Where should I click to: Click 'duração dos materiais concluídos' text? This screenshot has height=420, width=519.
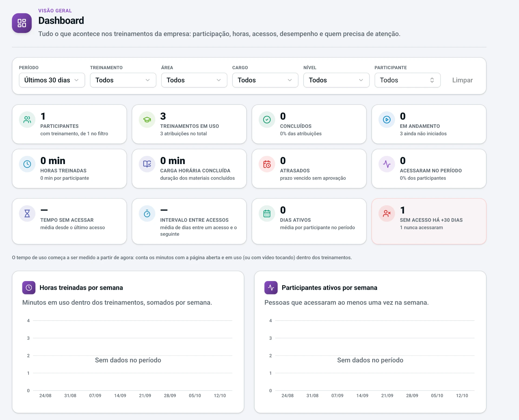pyautogui.click(x=197, y=178)
